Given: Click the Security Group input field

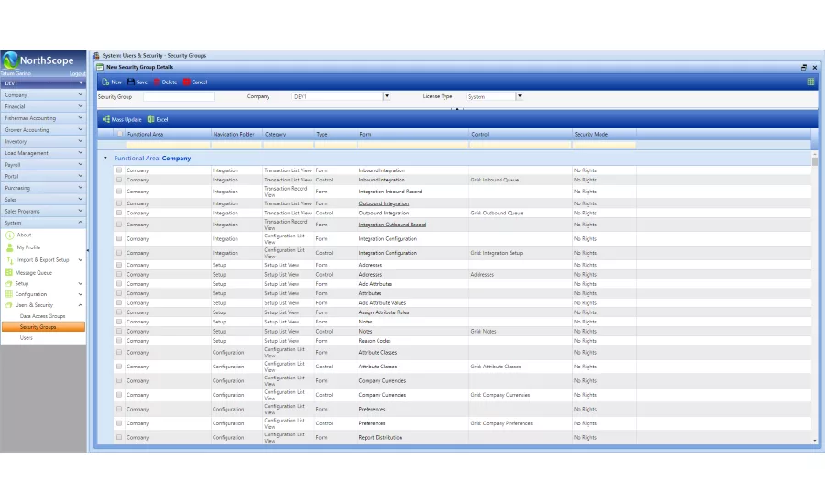Looking at the screenshot, I should [179, 97].
